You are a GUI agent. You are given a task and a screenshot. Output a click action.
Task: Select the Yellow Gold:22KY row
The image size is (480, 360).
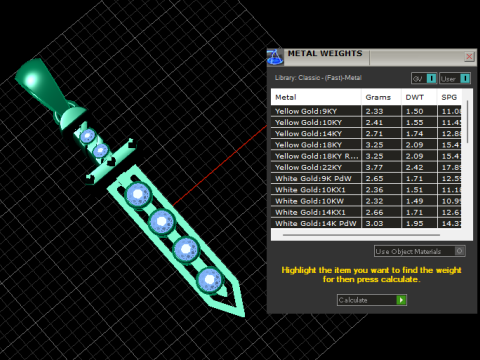[x=366, y=167]
